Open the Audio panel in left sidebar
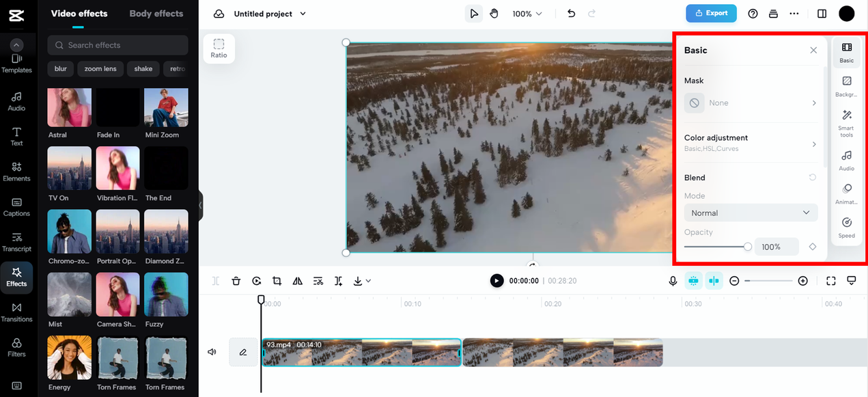The image size is (868, 397). coord(16,102)
